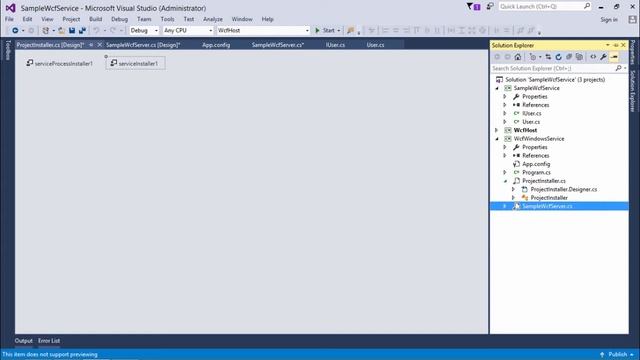Viewport: 640px width, 360px height.
Task: Click the Properties wrench icon in Solution Explorer toolbar
Action: pyautogui.click(x=603, y=57)
